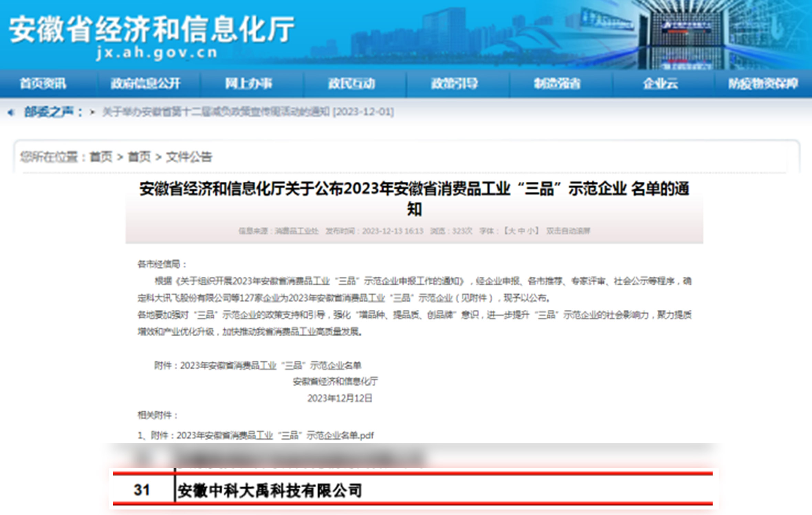Open the 政策引导 navigation item
812x515 pixels.
454,83
